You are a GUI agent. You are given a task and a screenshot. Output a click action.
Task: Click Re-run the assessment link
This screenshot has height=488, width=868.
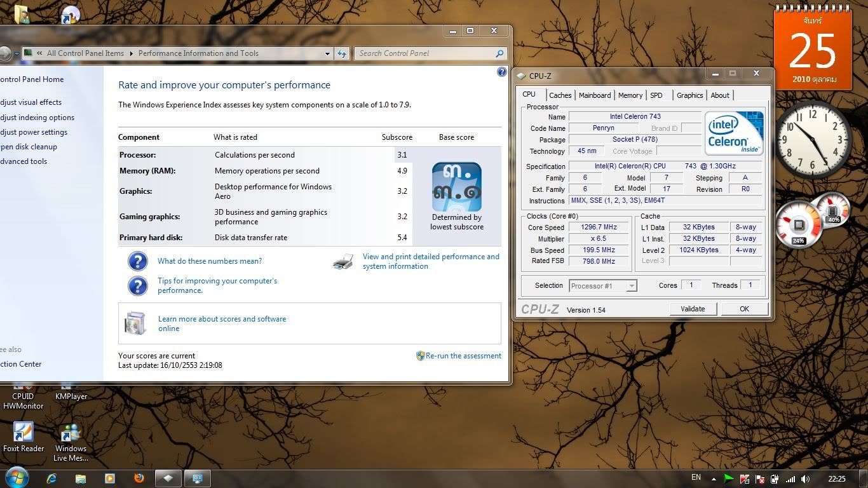[x=463, y=356]
